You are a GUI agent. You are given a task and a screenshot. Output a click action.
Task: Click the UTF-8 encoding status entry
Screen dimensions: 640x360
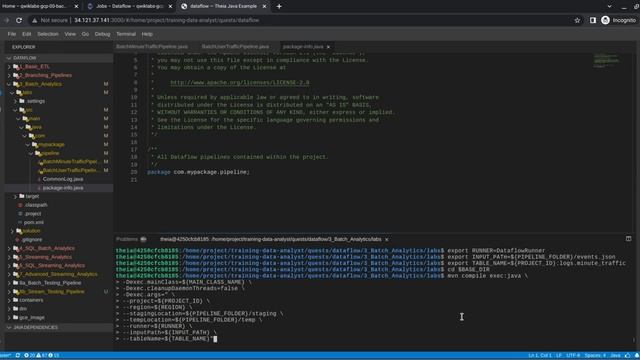pyautogui.click(x=573, y=356)
